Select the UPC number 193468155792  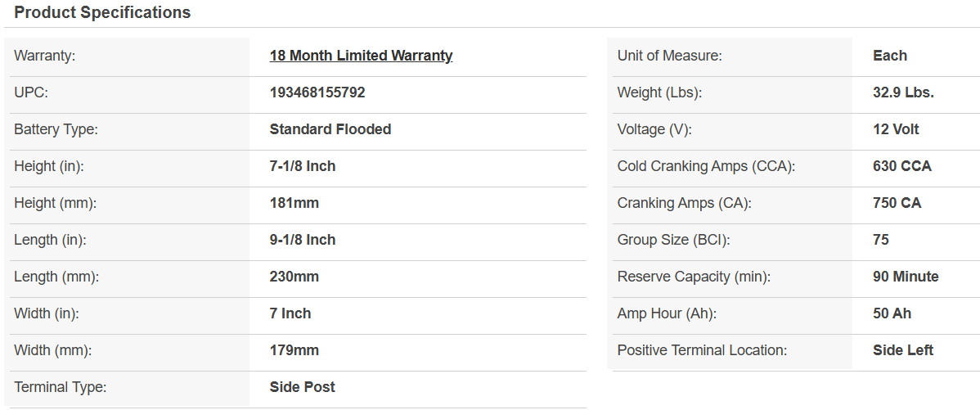coord(317,92)
